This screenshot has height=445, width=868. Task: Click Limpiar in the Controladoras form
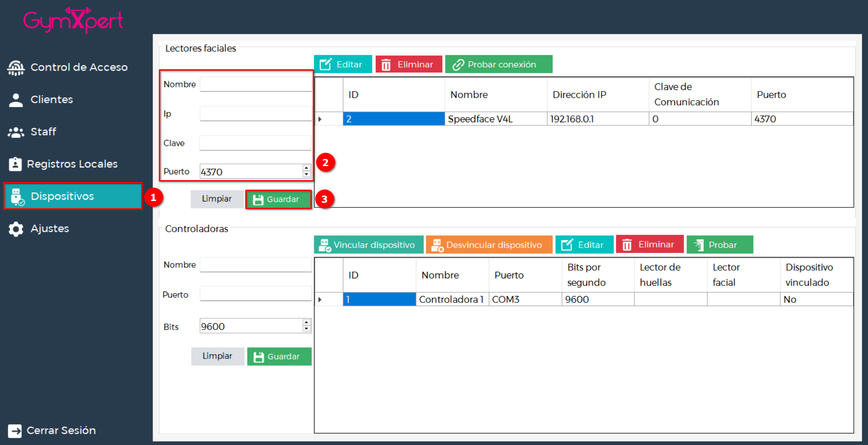coord(217,356)
